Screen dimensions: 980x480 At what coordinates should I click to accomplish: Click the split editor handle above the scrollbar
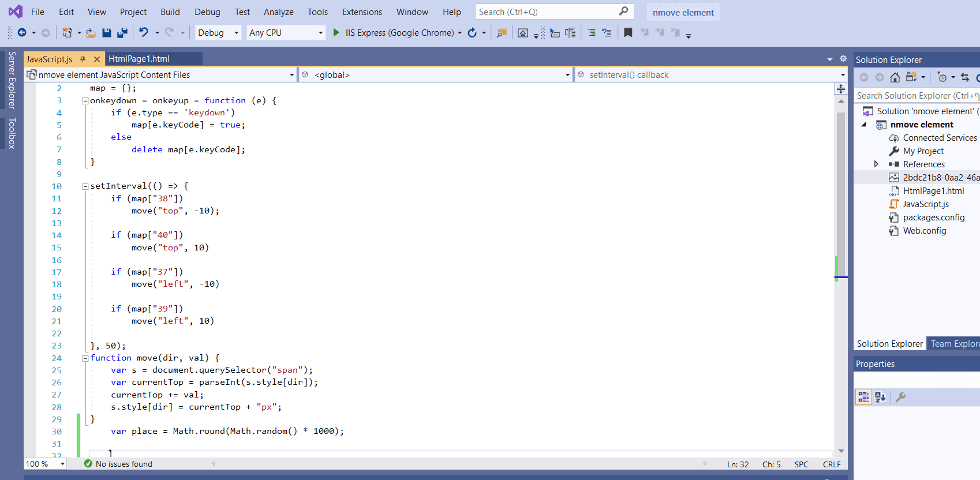click(841, 89)
